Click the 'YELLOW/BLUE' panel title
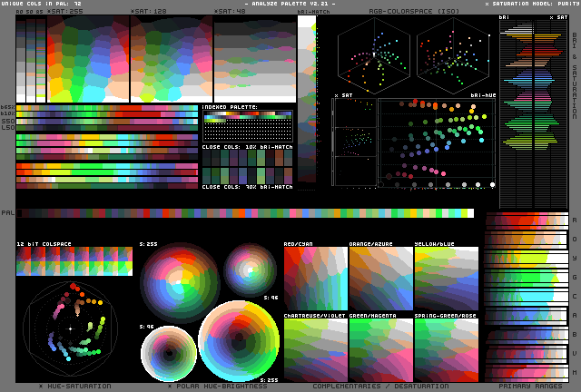 tap(434, 244)
